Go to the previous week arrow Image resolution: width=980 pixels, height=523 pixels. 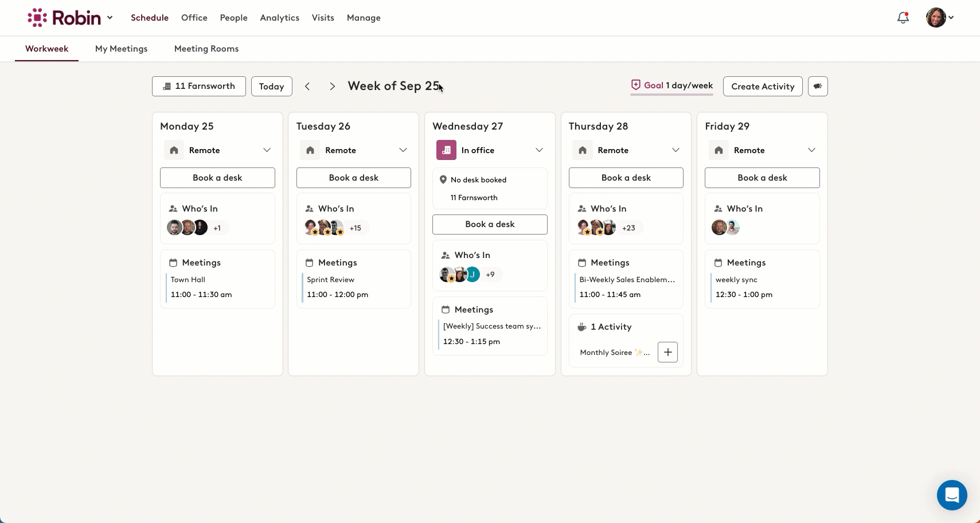click(307, 86)
